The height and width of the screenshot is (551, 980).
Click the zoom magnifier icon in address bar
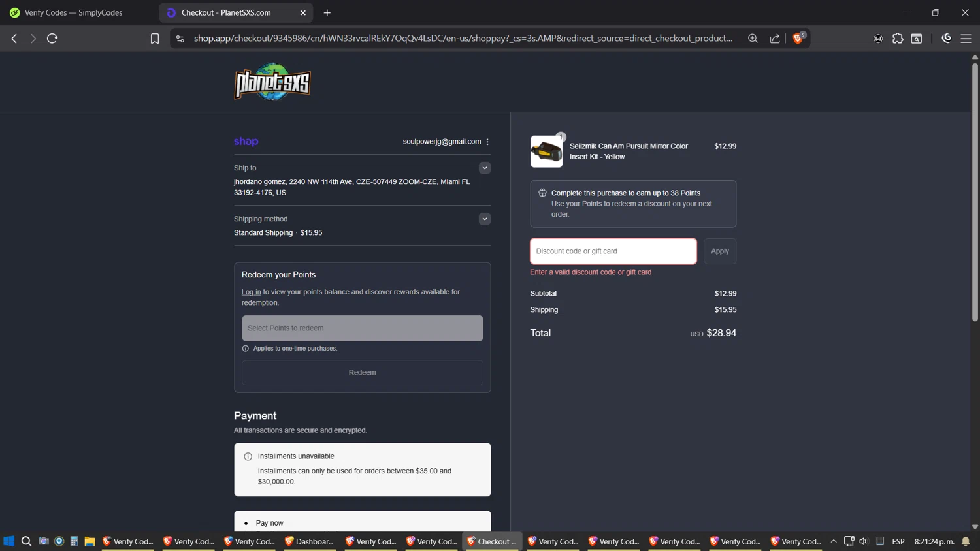[753, 39]
